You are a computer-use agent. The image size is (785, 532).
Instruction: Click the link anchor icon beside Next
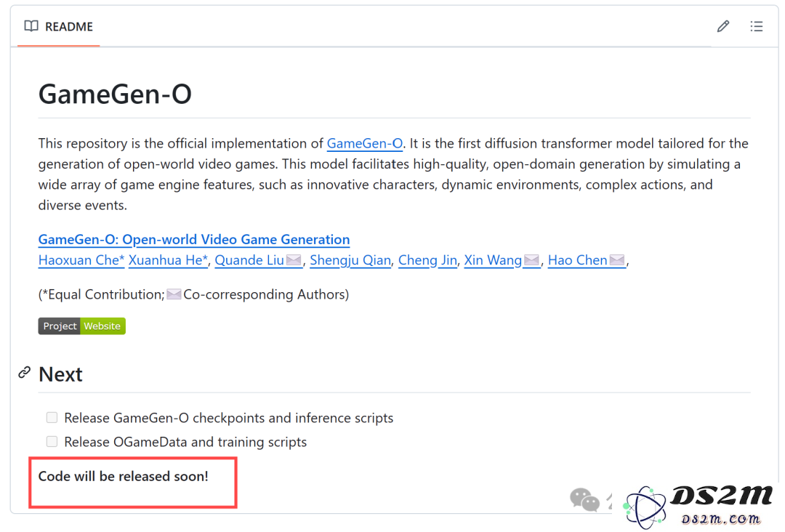(24, 372)
